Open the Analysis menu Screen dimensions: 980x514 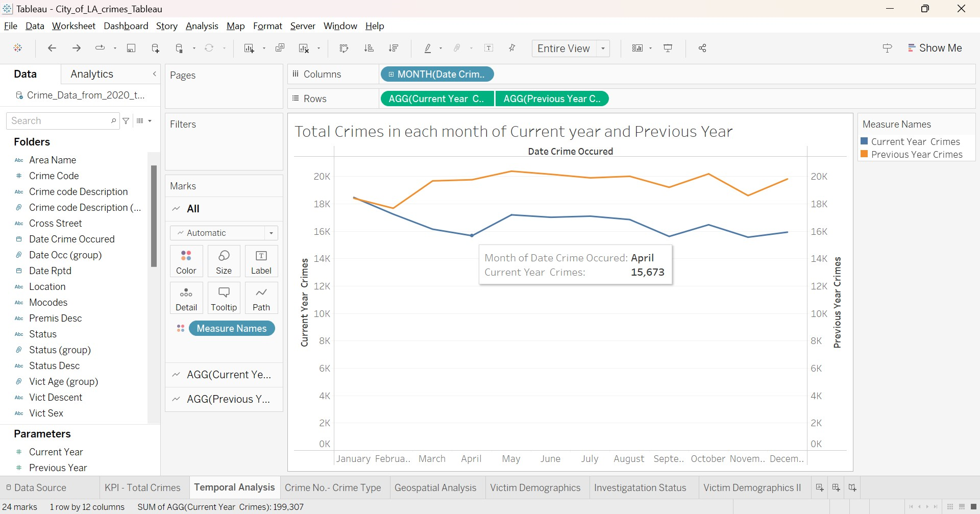[202, 26]
